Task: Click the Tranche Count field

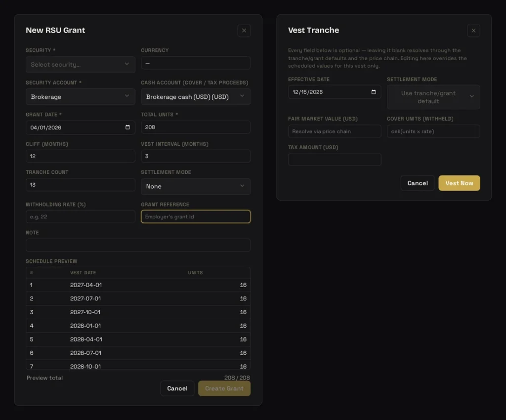Action: (x=81, y=184)
